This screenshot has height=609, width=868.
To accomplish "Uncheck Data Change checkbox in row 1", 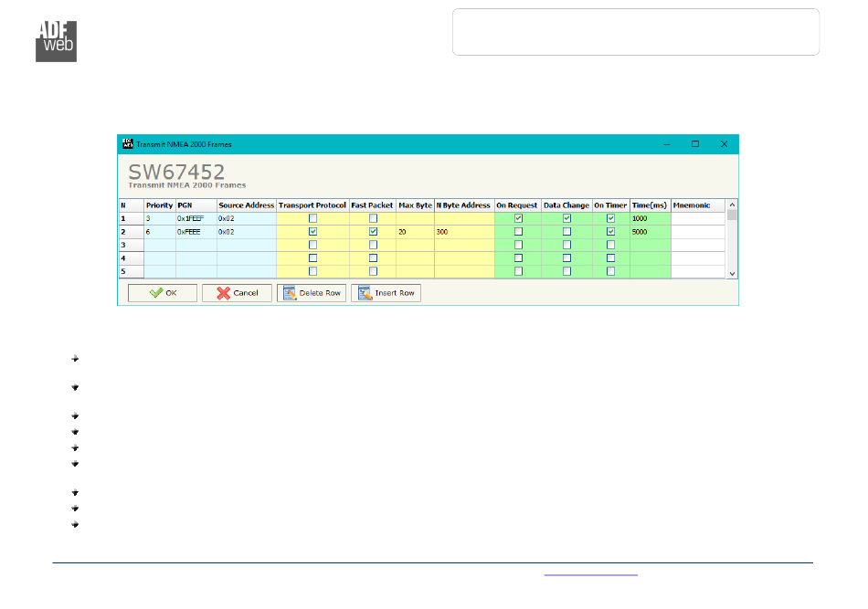I will click(566, 219).
